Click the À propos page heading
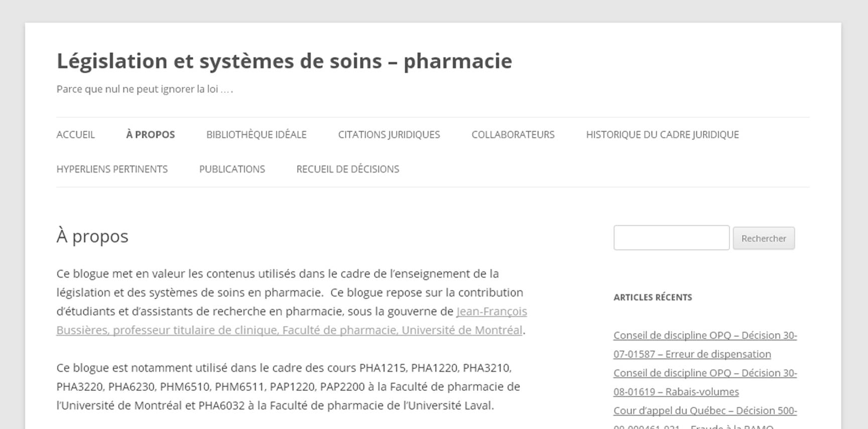This screenshot has width=868, height=429. pos(92,236)
